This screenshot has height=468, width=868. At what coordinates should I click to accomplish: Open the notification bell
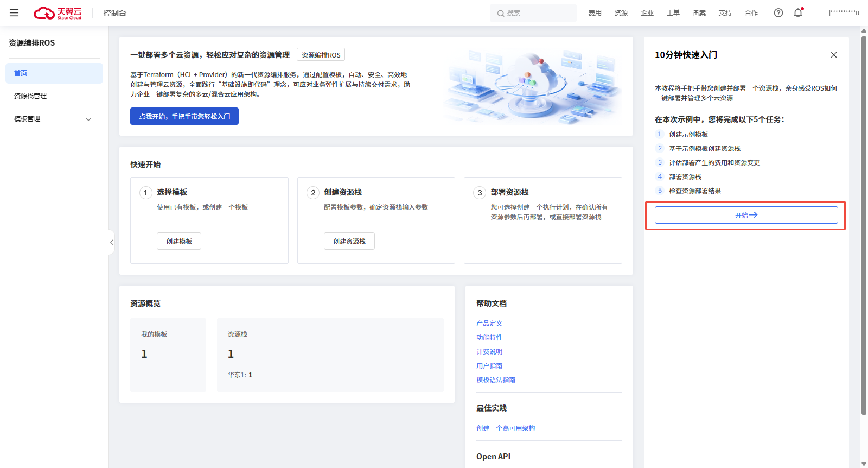(798, 13)
